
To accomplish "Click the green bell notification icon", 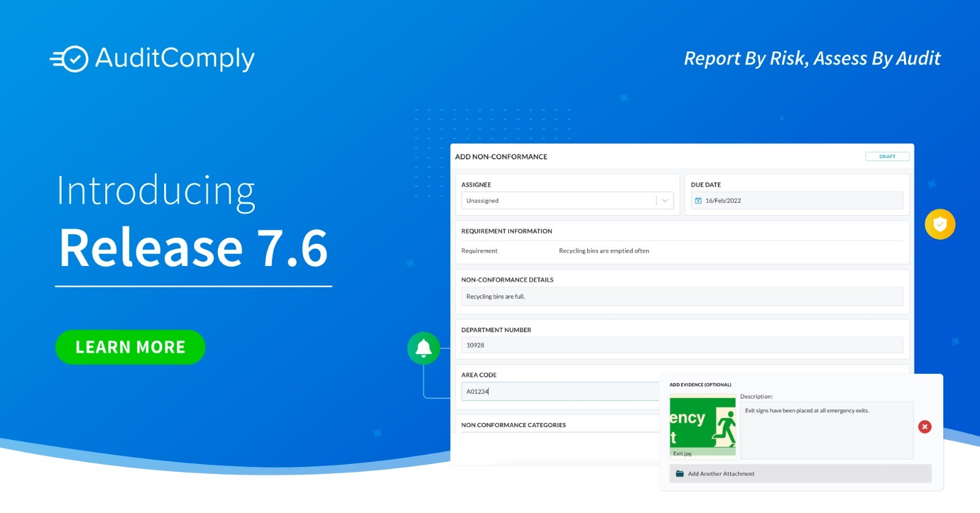I will [x=423, y=348].
